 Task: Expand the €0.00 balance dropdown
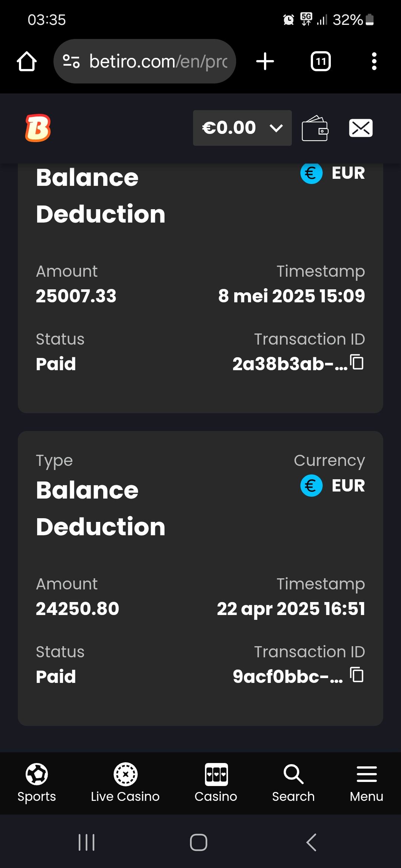point(242,128)
